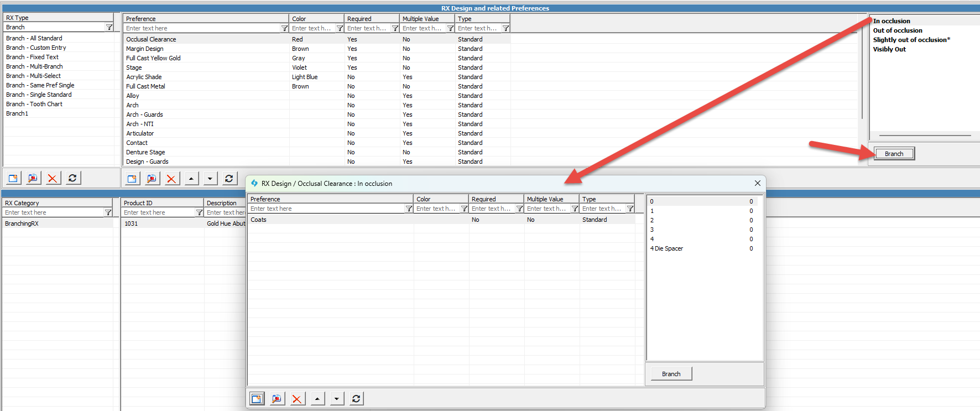Open dialog Required column filter funnel

click(x=519, y=209)
